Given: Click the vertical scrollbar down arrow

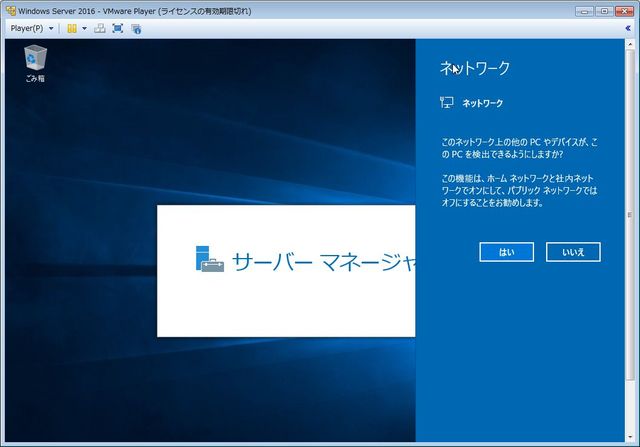Looking at the screenshot, I should click(x=630, y=437).
